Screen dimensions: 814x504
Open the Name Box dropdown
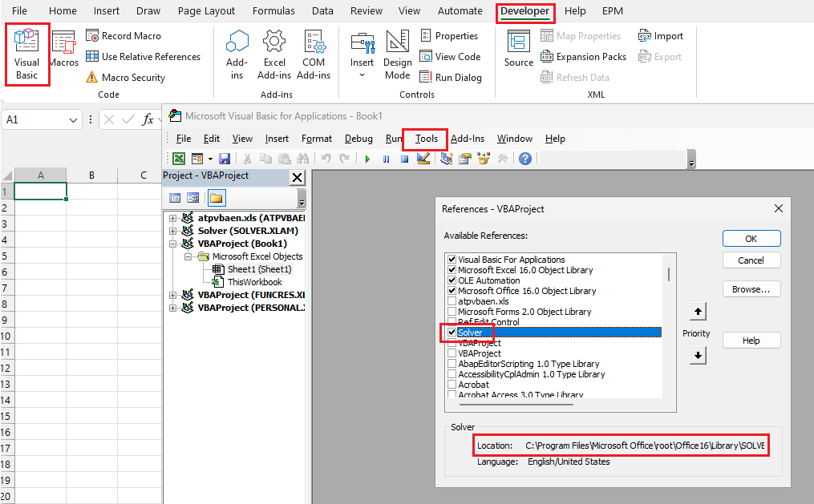[73, 120]
